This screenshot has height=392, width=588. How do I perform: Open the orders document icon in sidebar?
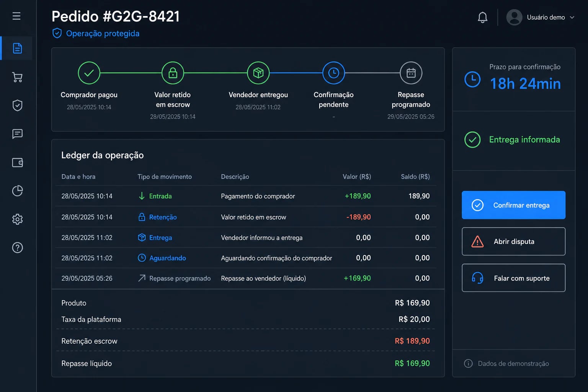coord(17,48)
